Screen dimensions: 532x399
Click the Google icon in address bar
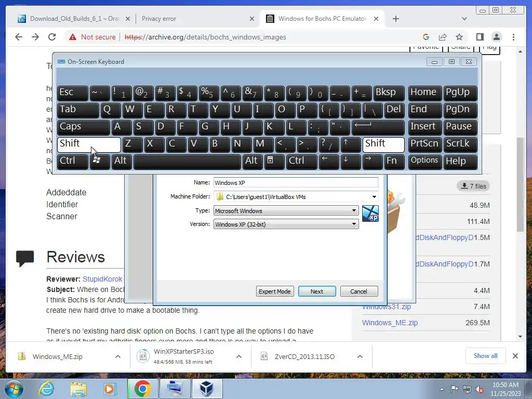pyautogui.click(x=426, y=37)
